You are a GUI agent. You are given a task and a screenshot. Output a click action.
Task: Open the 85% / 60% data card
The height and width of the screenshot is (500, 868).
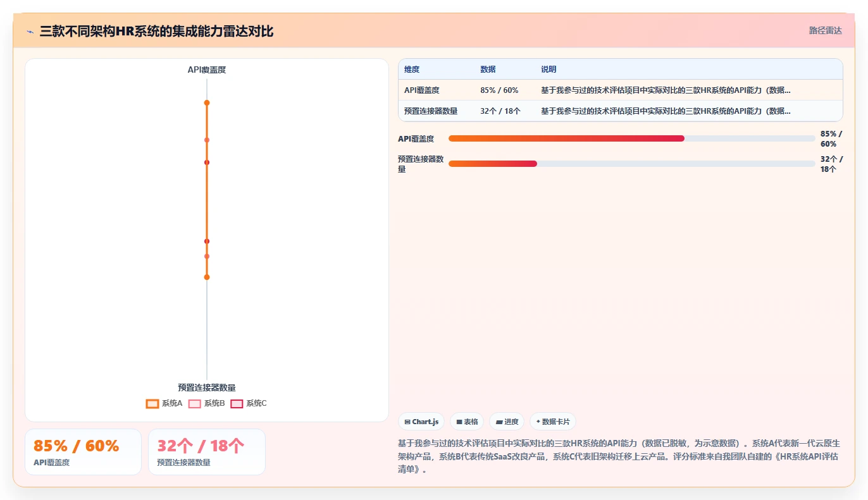[83, 452]
